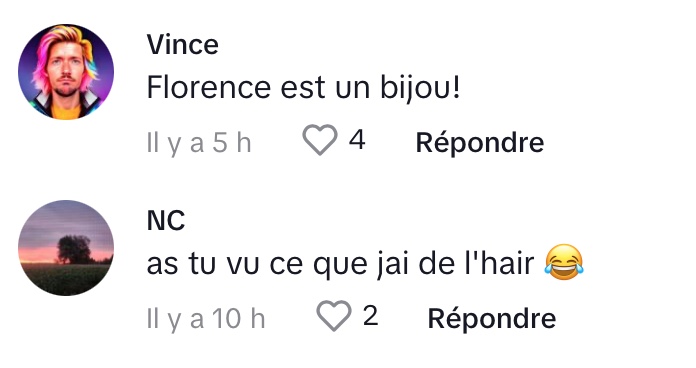Click the word 'bijou!' in Vince's comment
This screenshot has width=696, height=368.
point(420,88)
